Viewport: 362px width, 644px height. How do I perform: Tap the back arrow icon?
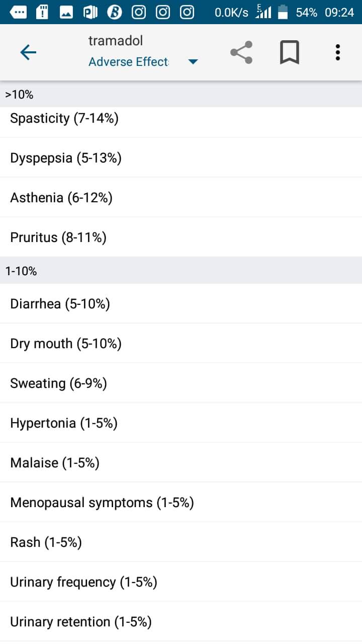click(28, 52)
